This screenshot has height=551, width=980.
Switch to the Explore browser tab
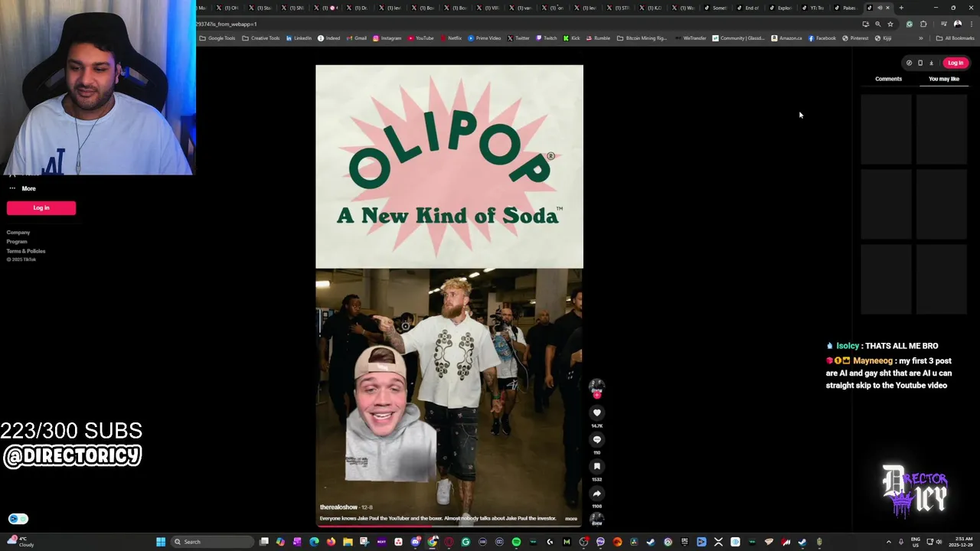point(780,8)
